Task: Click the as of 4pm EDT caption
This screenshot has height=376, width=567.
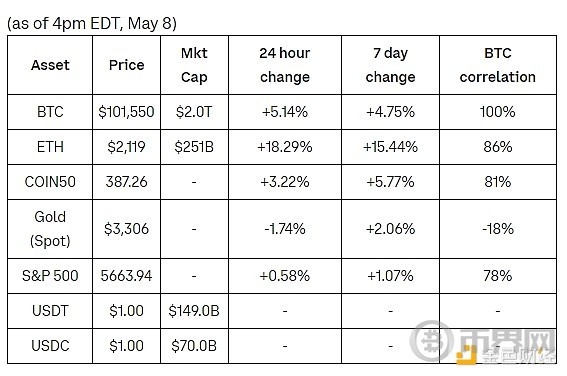Action: coord(92,24)
